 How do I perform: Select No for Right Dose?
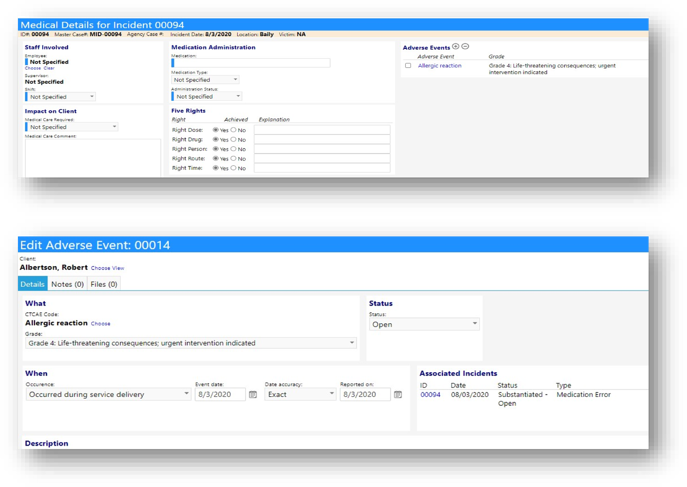(x=234, y=130)
